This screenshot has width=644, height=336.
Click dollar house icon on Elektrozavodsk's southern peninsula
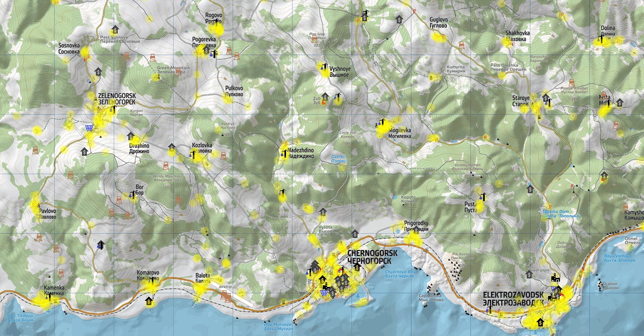click(540, 321)
